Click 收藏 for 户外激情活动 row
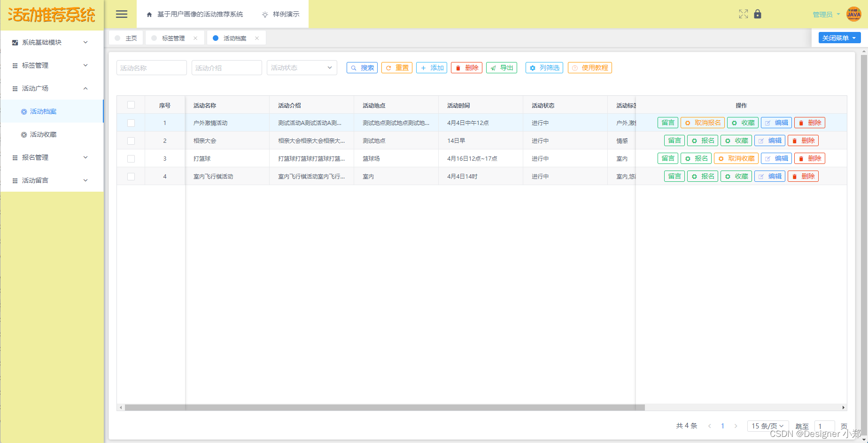 tap(743, 123)
